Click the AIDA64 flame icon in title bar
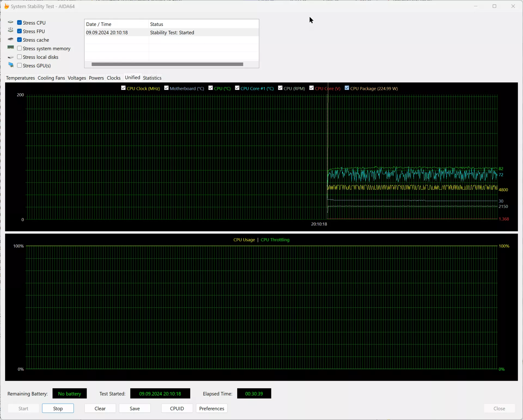This screenshot has width=523, height=420. (7, 6)
